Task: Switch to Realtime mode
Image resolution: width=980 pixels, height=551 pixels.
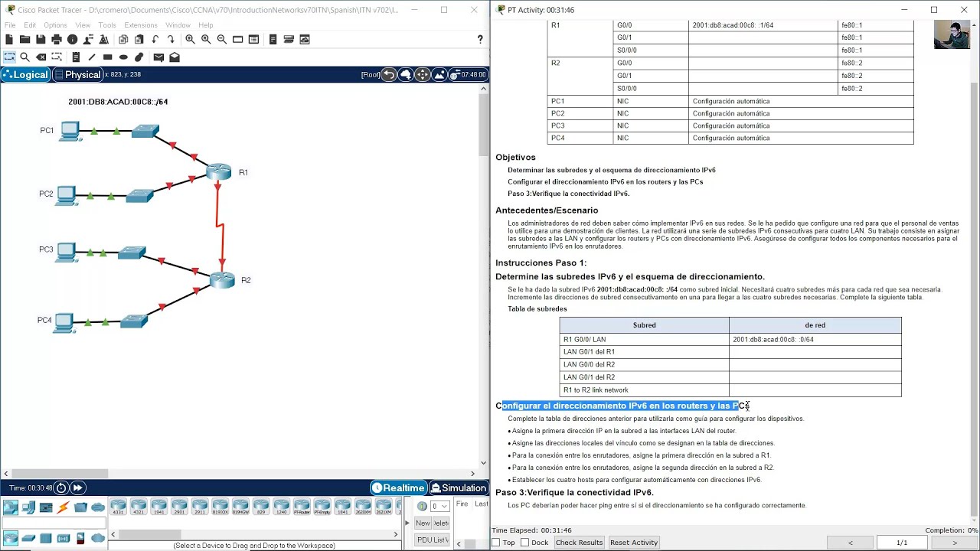Action: tap(398, 487)
